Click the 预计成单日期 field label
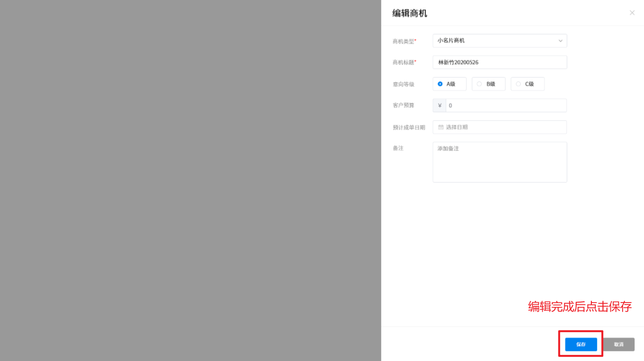The height and width of the screenshot is (361, 644). pyautogui.click(x=409, y=127)
